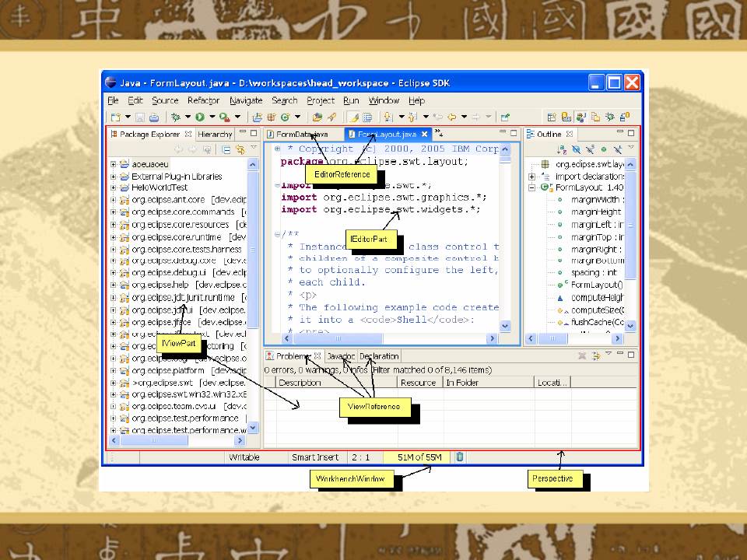Sort problems by Description column header
Image resolution: width=747 pixels, height=560 pixels.
point(336,383)
